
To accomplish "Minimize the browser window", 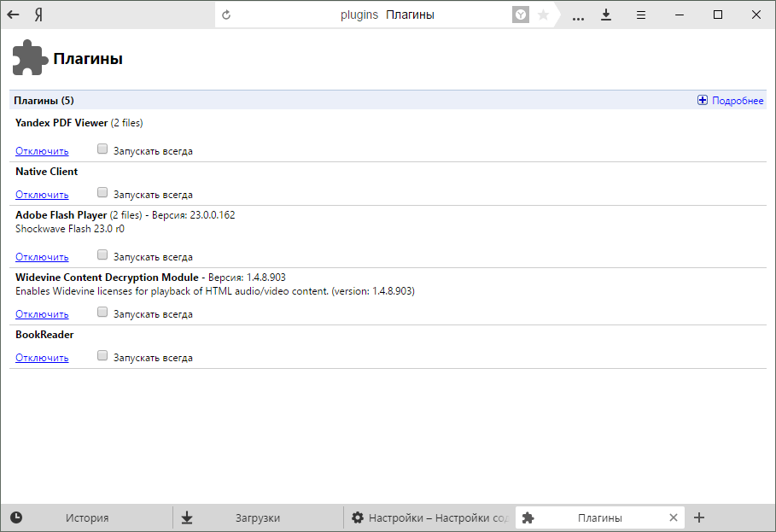I will [x=680, y=15].
